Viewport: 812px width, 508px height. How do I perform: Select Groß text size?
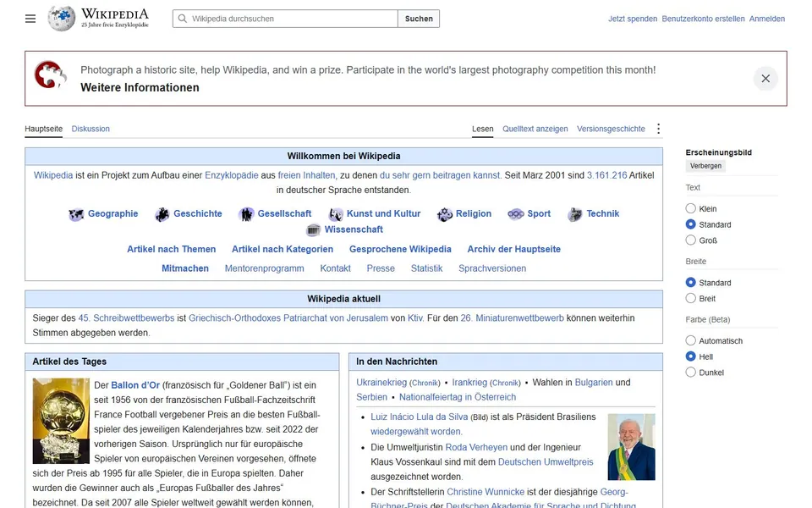point(690,240)
